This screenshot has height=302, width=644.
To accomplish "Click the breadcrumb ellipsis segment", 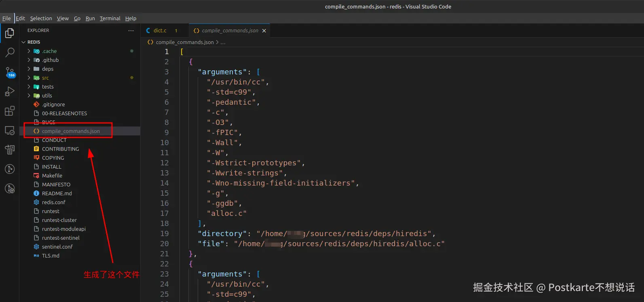I will pos(223,42).
